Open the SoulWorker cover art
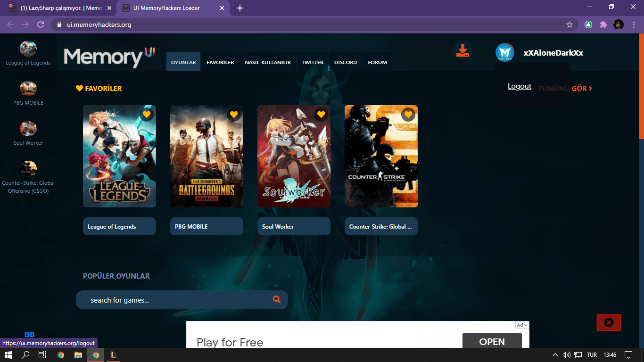644x362 pixels. pos(294,156)
